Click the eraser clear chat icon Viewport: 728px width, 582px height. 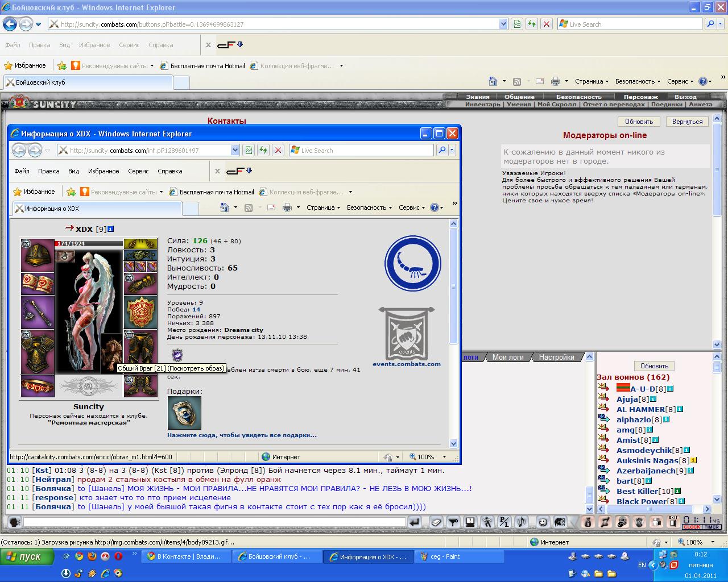click(x=436, y=522)
